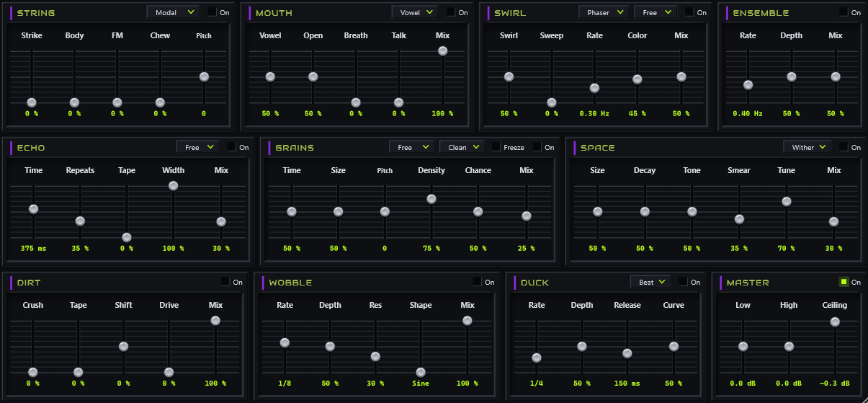The image size is (868, 403).
Task: Click the SWIRL Rate slider knob
Action: click(x=594, y=88)
